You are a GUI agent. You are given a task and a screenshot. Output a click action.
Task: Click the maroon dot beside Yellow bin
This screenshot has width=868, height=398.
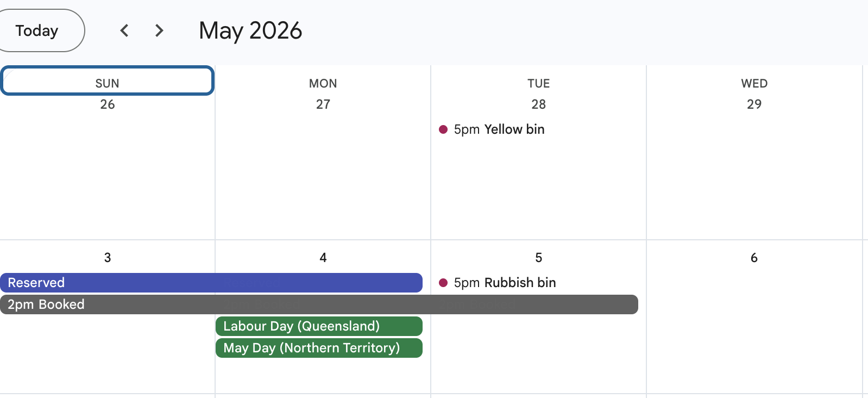point(443,129)
